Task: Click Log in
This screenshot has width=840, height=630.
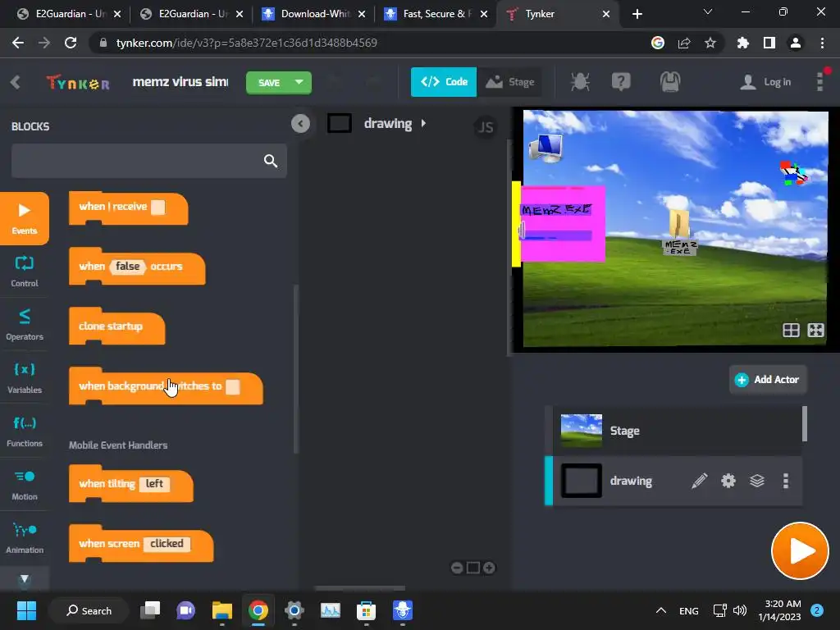Action: click(765, 82)
